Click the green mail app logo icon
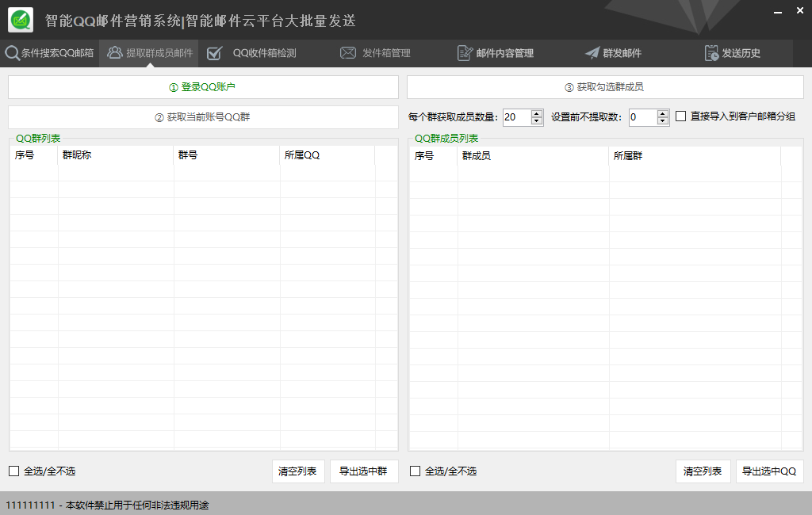The width and height of the screenshot is (812, 515). (x=21, y=20)
